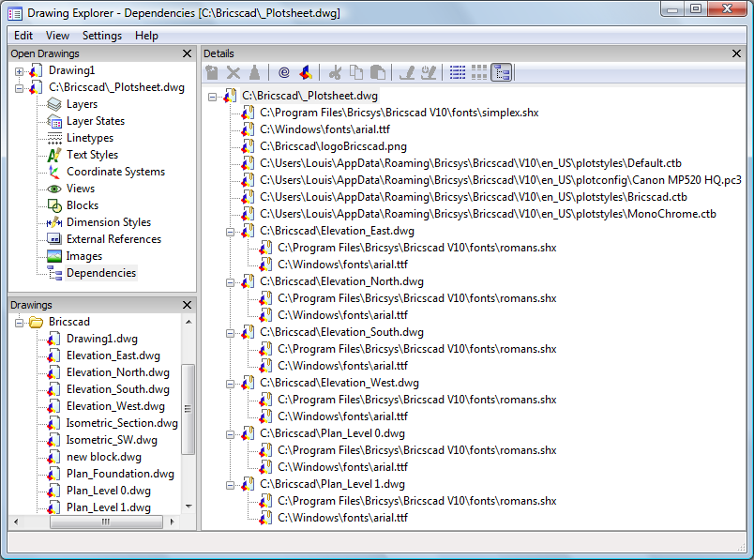Close the Drawings panel
The image size is (754, 560).
tap(187, 305)
